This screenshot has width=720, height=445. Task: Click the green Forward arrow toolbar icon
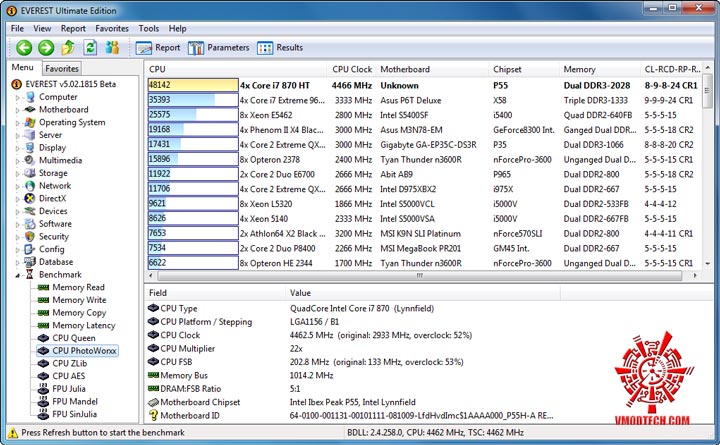[x=46, y=47]
